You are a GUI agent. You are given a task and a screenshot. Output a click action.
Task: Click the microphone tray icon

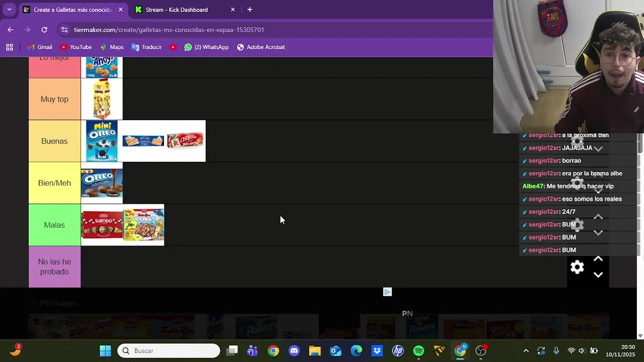(x=556, y=350)
